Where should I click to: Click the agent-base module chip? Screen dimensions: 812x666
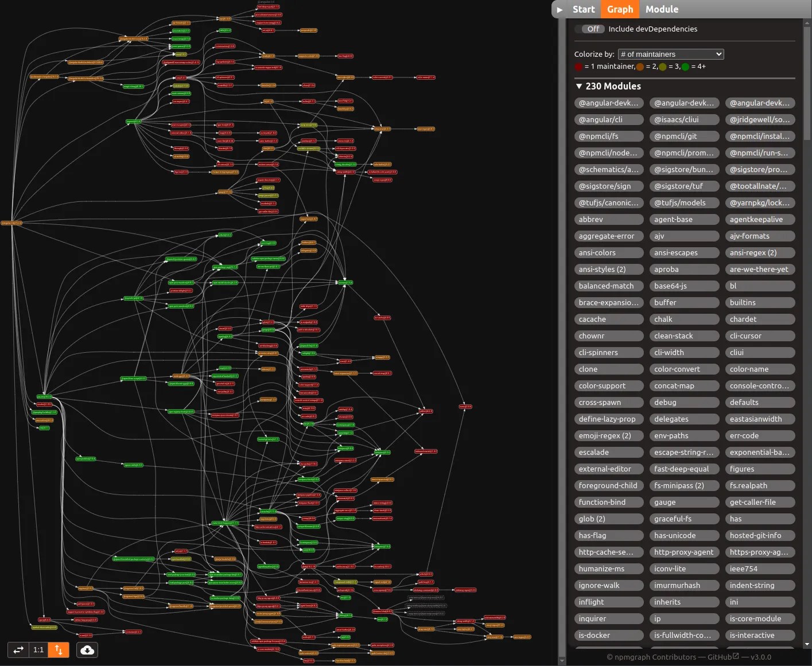tap(685, 219)
